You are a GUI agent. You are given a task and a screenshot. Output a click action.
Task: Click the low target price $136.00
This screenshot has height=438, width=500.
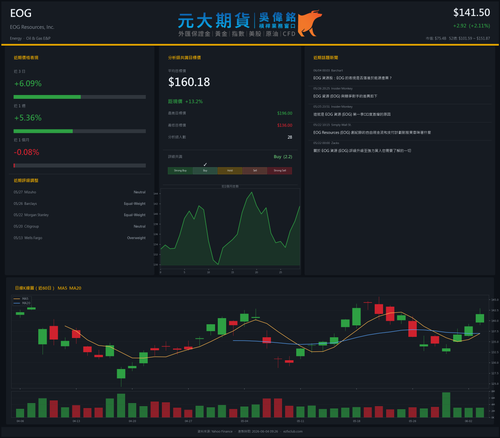click(285, 125)
